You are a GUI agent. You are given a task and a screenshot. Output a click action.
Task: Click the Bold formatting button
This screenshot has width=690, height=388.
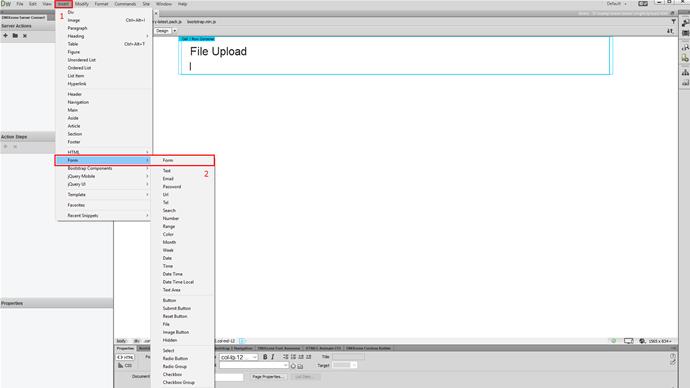click(x=265, y=357)
